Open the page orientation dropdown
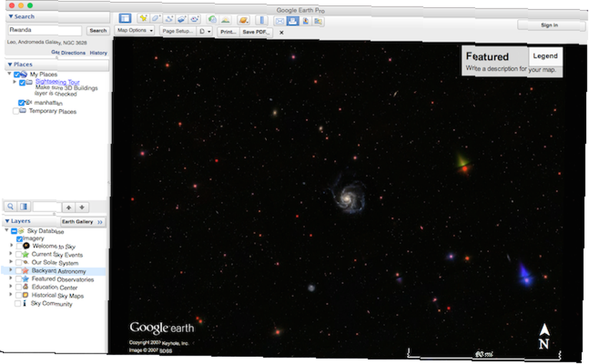The image size is (589, 364). click(205, 32)
